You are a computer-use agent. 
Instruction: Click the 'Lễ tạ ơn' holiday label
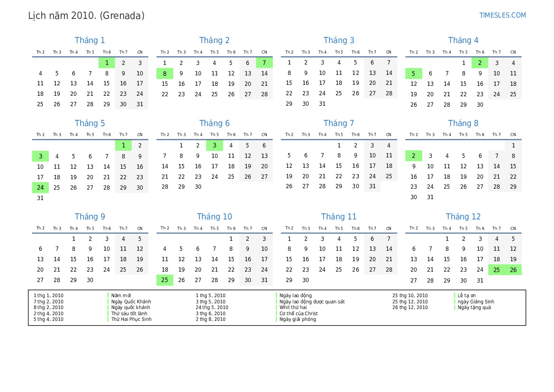pos(467,295)
